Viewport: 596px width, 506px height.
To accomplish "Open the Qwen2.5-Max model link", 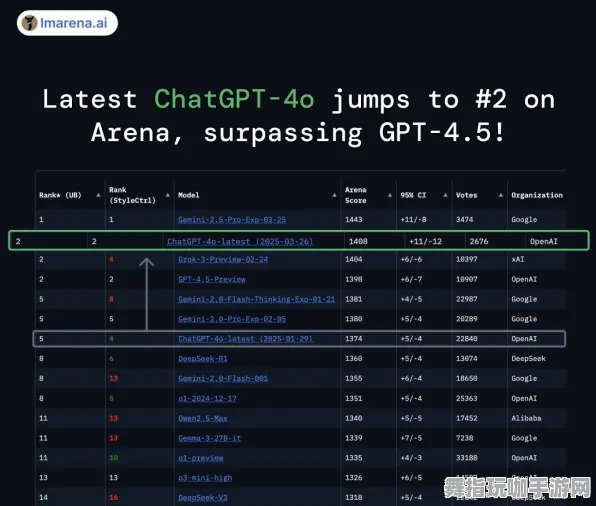I will coord(203,418).
